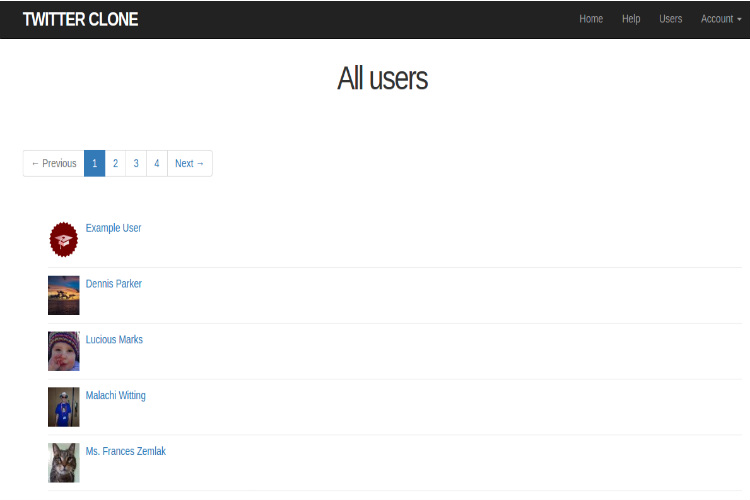This screenshot has height=500, width=750.
Task: Jump to pagination page 4
Action: [x=157, y=163]
